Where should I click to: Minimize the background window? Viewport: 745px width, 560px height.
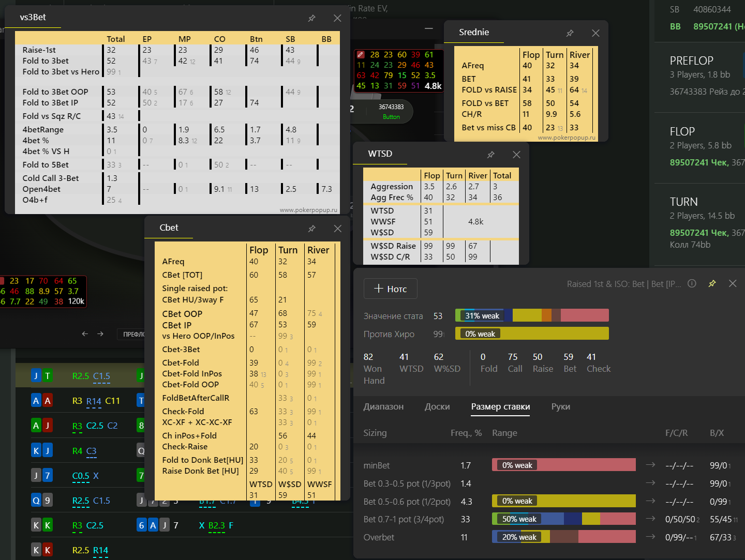(428, 29)
